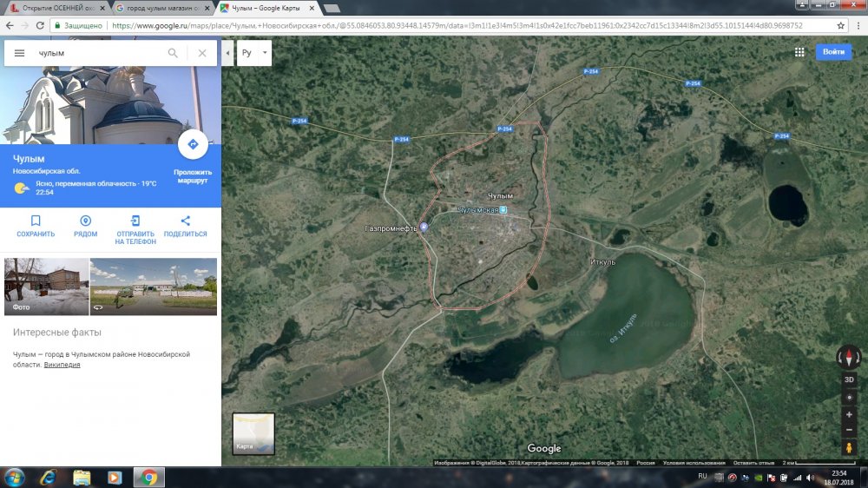Click the directions (Проложить маршрут) button
This screenshot has height=488, width=868.
coord(193,145)
